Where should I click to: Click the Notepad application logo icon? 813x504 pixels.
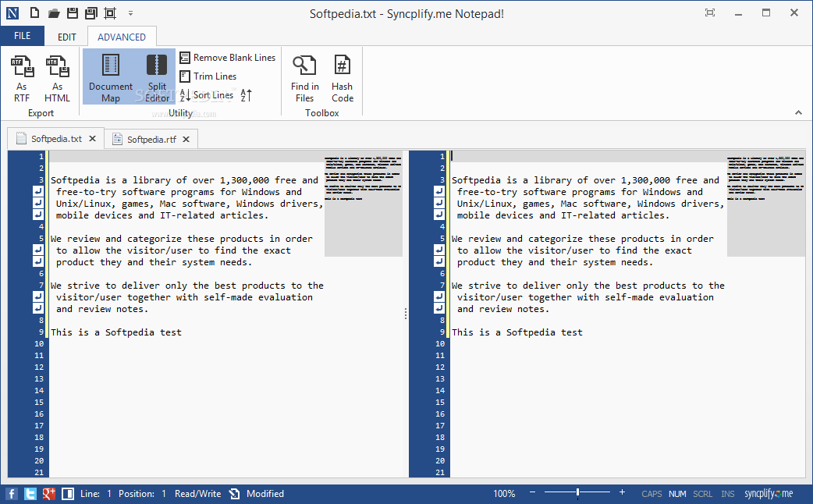12,13
